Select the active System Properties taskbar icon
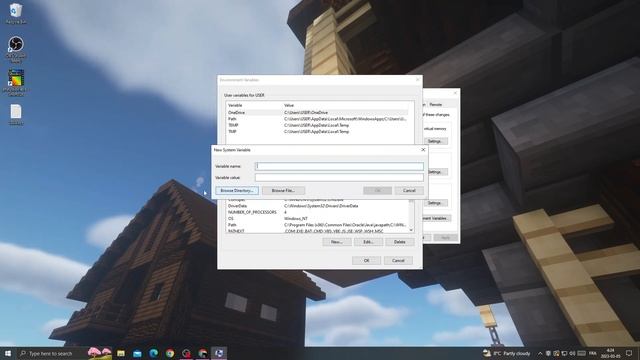Image resolution: width=640 pixels, height=360 pixels. click(219, 353)
